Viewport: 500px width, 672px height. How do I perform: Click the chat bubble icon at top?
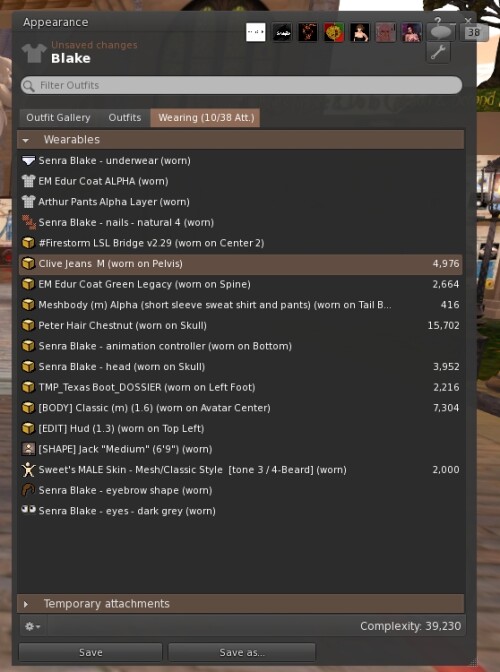click(440, 32)
